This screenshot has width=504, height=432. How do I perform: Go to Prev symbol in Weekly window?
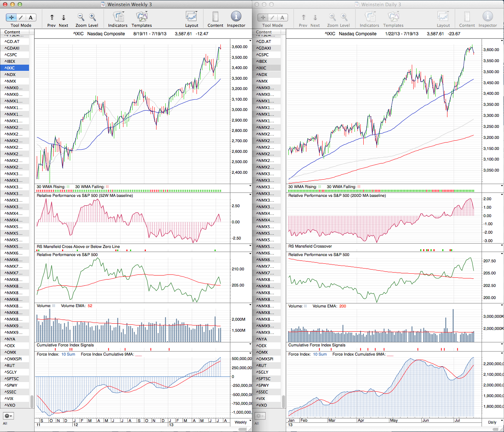coord(52,17)
